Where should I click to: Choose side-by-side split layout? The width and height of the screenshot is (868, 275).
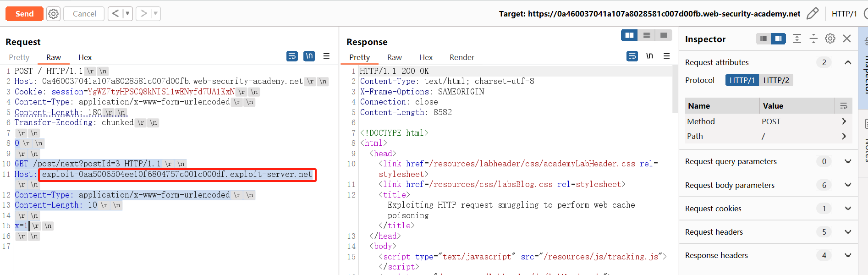[x=629, y=35]
